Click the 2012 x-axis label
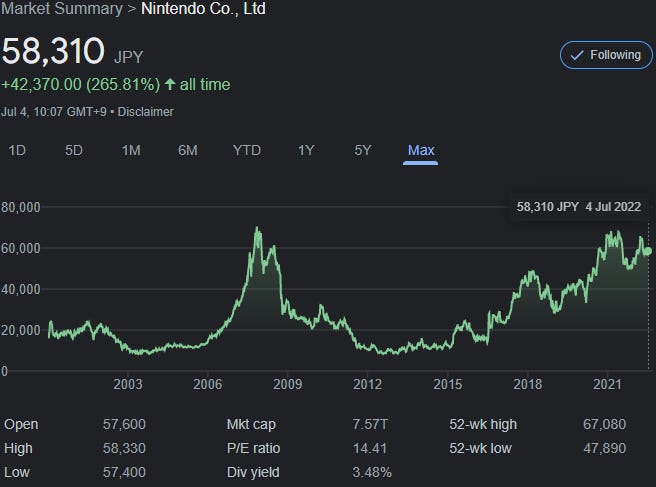Image resolution: width=656 pixels, height=487 pixels. (x=367, y=384)
